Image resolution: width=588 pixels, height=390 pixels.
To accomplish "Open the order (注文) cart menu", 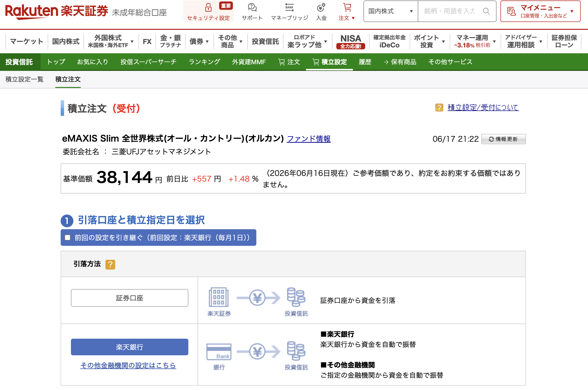I will tap(347, 11).
